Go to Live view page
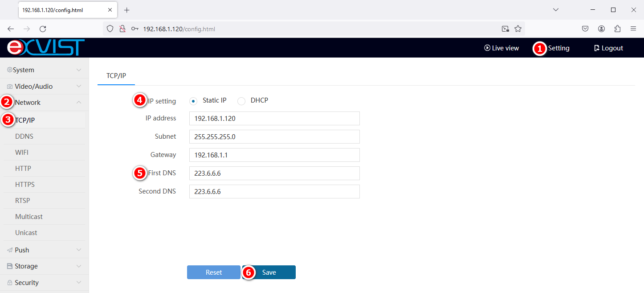This screenshot has height=293, width=644. pyautogui.click(x=501, y=48)
